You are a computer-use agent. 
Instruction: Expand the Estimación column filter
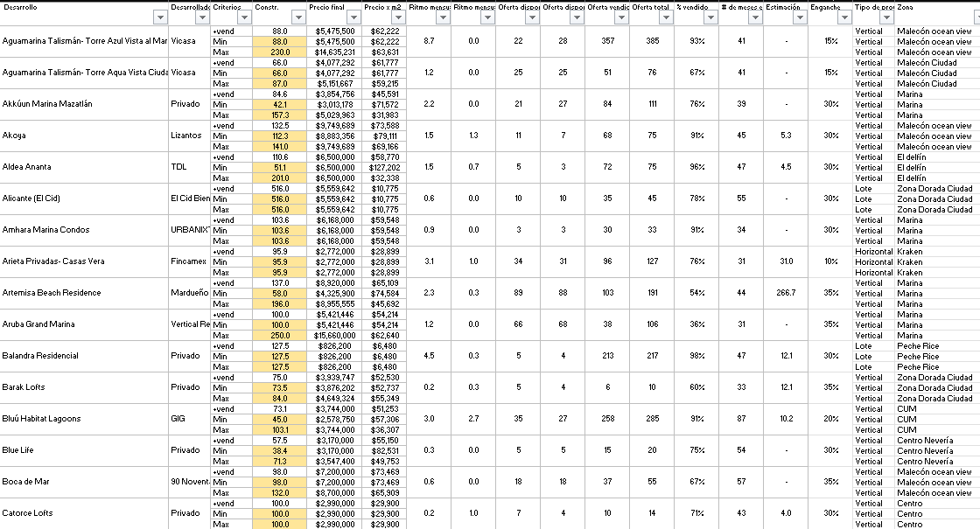pos(799,17)
